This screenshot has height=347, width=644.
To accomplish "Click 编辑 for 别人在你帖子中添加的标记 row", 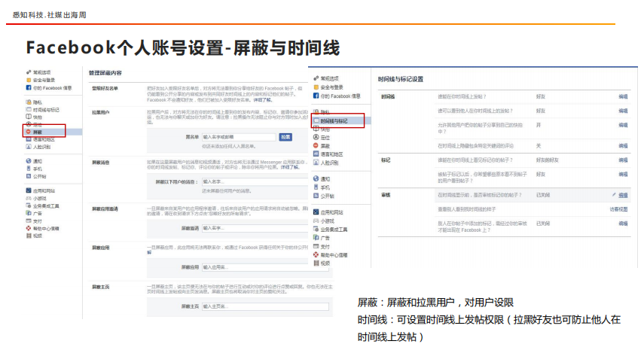I will point(623,224).
